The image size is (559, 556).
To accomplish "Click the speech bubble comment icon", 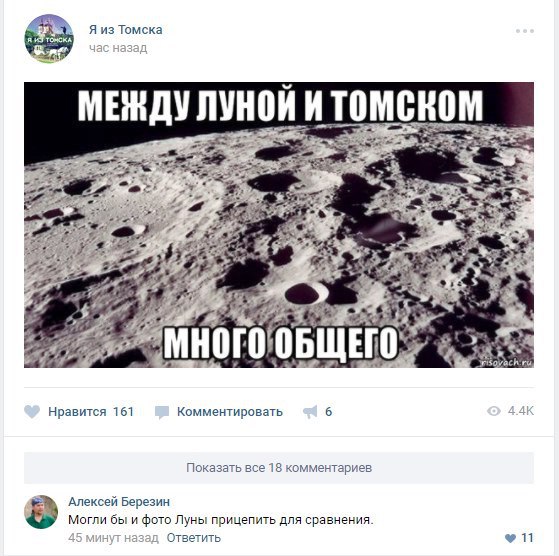I will coord(162,412).
